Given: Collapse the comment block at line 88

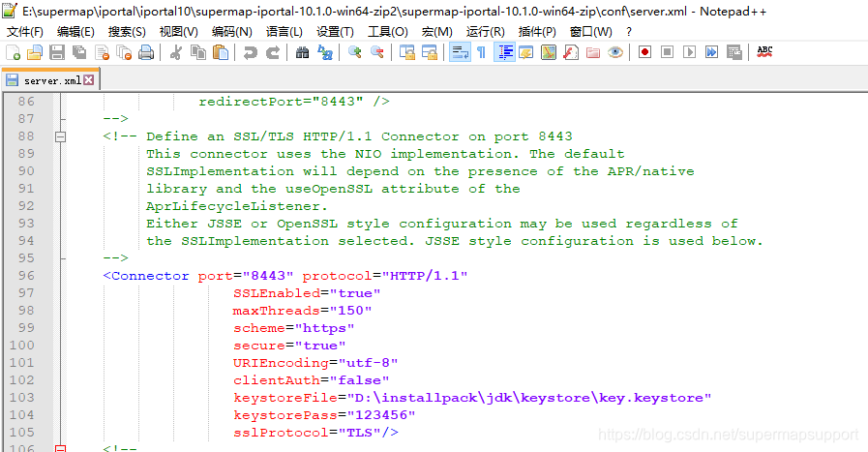Looking at the screenshot, I should pos(61,136).
